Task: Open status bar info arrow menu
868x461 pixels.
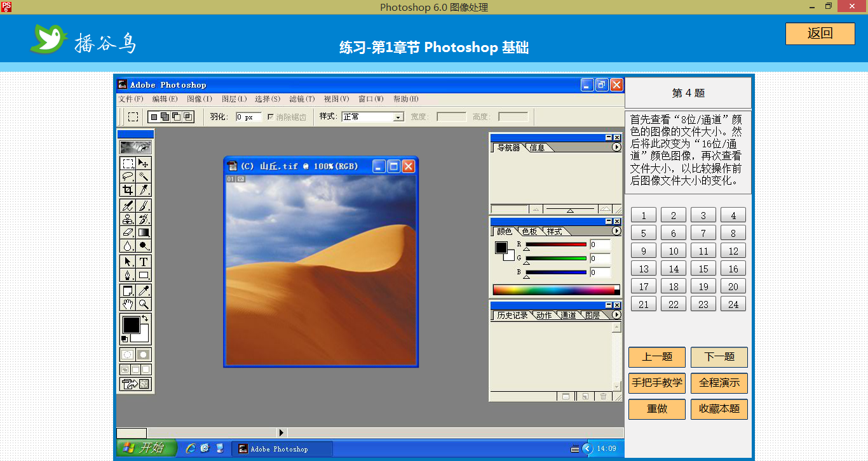Action: (x=281, y=433)
